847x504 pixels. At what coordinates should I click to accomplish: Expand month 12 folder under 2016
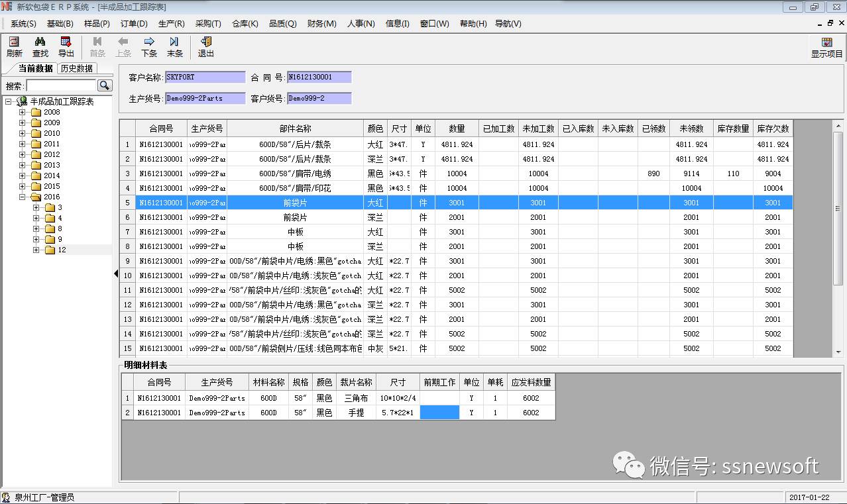(36, 250)
